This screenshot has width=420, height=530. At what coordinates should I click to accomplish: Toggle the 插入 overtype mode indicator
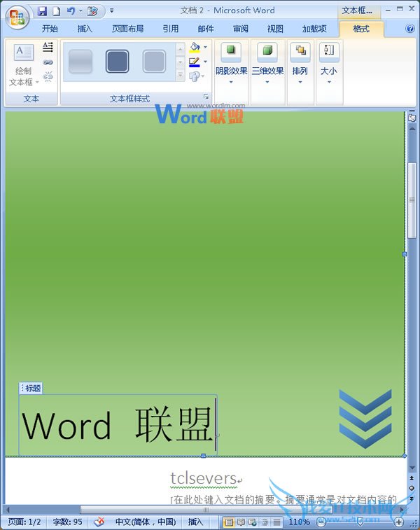pyautogui.click(x=195, y=522)
